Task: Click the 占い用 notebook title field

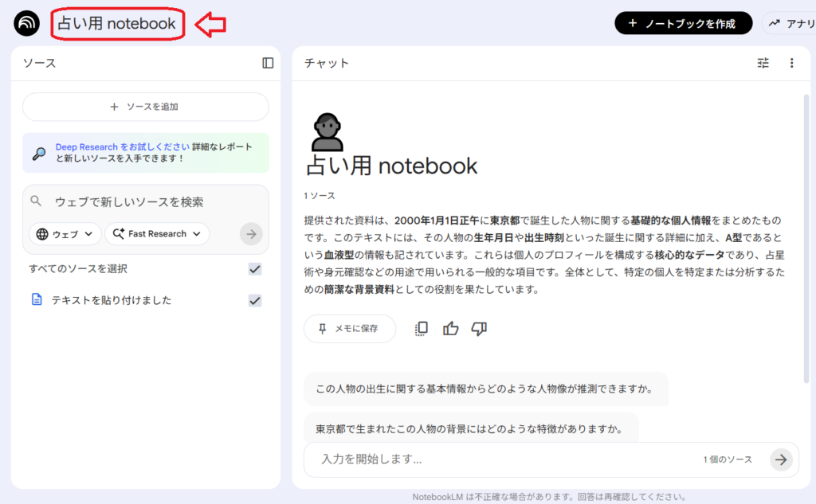Action: point(117,24)
